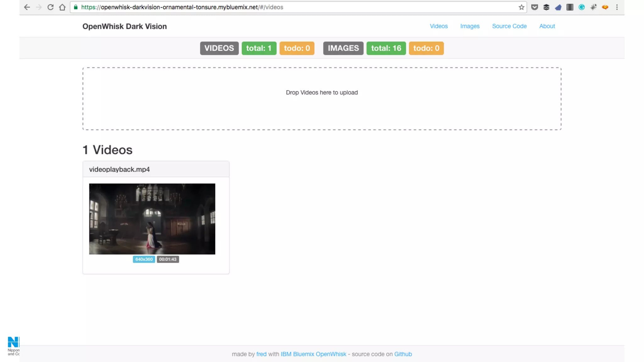The width and height of the screenshot is (644, 362).
Task: Click the Buffer stacked-layers extension icon
Action: click(x=546, y=7)
